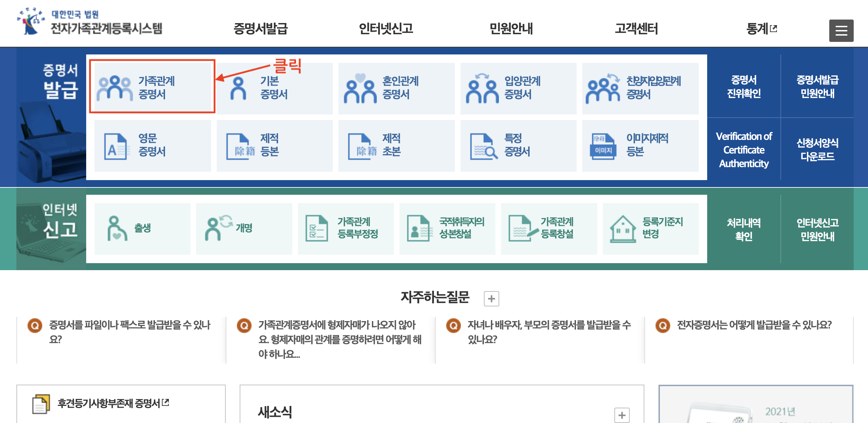Click the 혼인관계 증명서 couple icon

click(x=360, y=88)
